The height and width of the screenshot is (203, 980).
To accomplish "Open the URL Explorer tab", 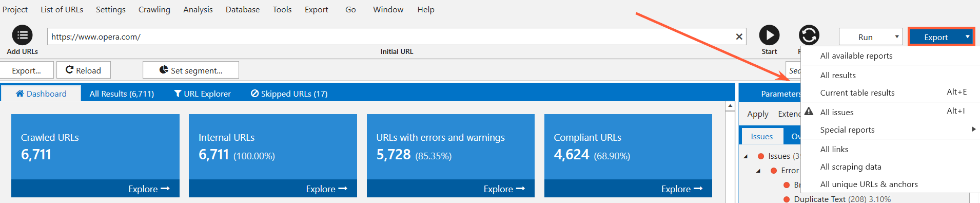I will (x=202, y=94).
